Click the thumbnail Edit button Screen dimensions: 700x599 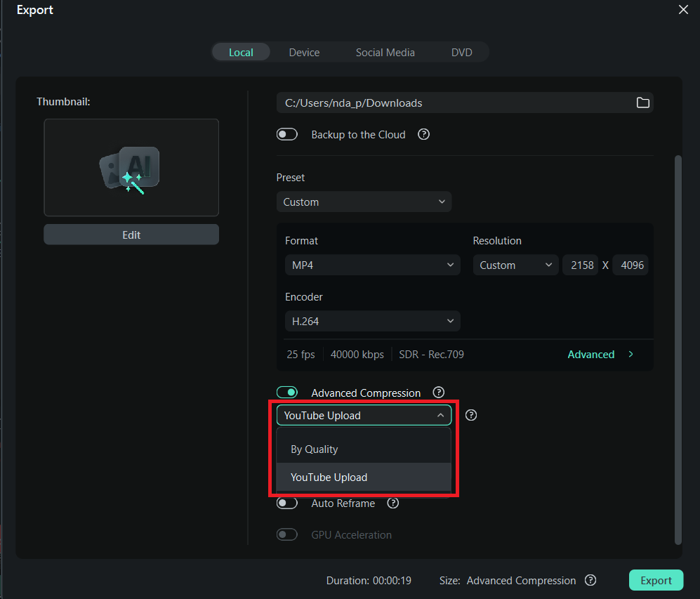tap(131, 235)
